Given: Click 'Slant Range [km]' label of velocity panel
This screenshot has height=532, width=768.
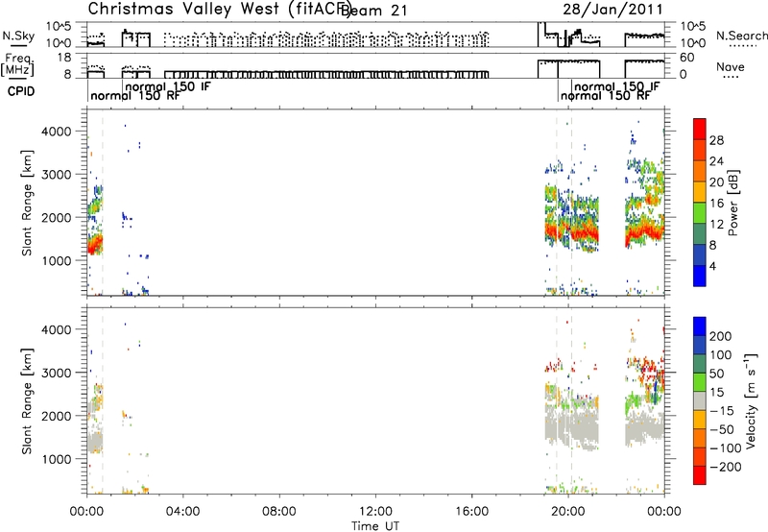Looking at the screenshot, I should coord(27,401).
